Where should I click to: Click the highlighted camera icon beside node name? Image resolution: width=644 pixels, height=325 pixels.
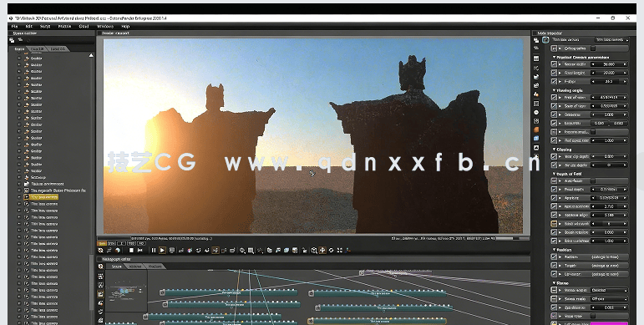coord(545,40)
